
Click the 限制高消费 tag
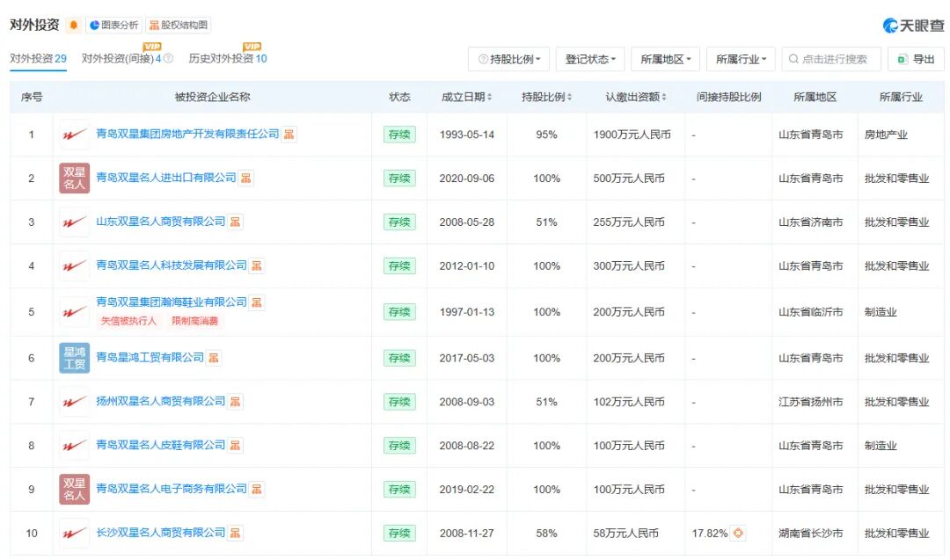coord(195,321)
